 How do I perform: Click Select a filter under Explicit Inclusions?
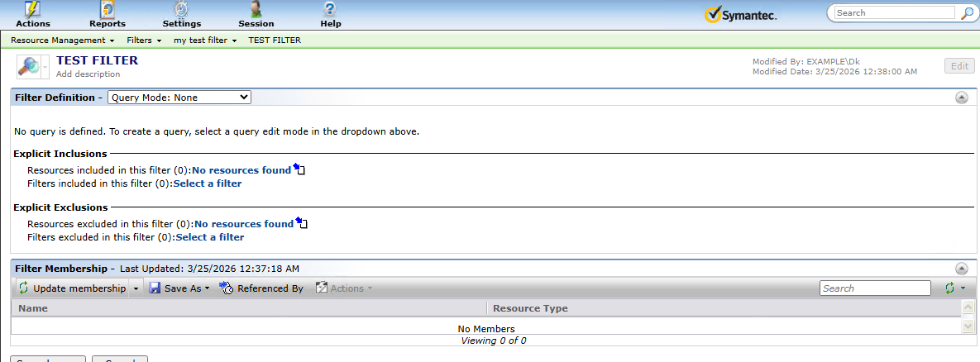(x=207, y=183)
